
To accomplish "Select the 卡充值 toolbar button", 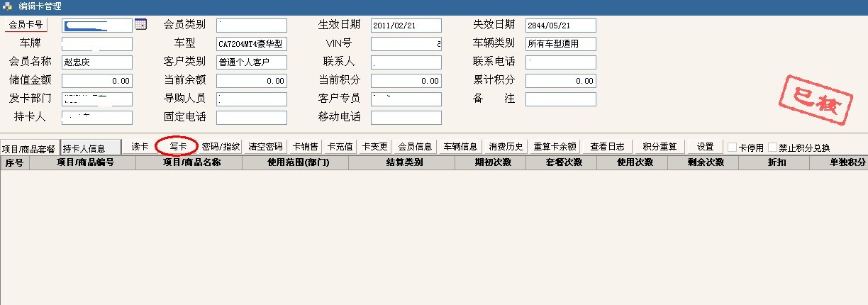I will [340, 147].
